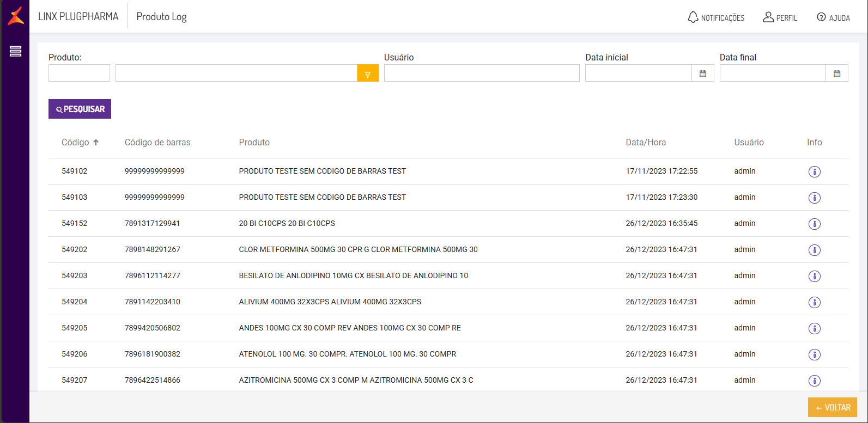The image size is (868, 423).
Task: Open the Notificações bell
Action: 716,17
